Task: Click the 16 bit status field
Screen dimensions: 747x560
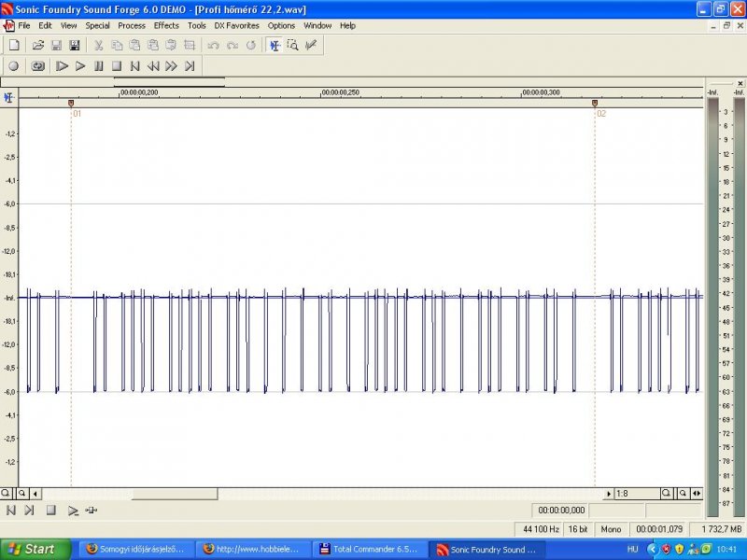Action: pos(578,529)
